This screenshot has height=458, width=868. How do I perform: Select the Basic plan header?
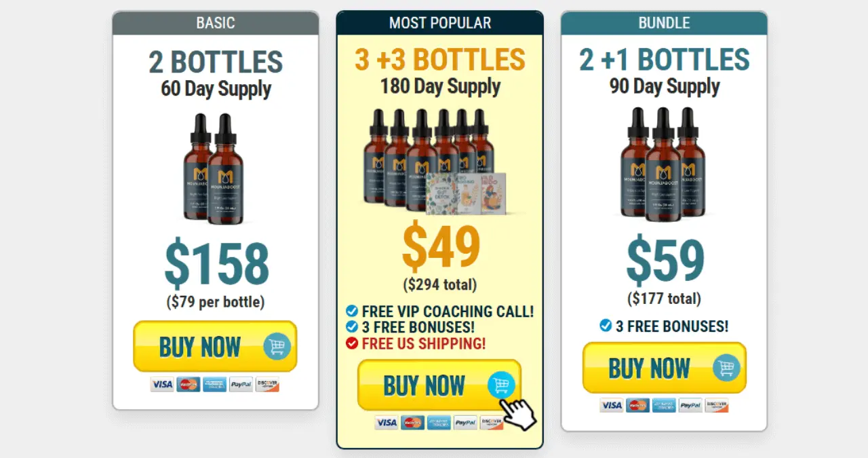(216, 23)
